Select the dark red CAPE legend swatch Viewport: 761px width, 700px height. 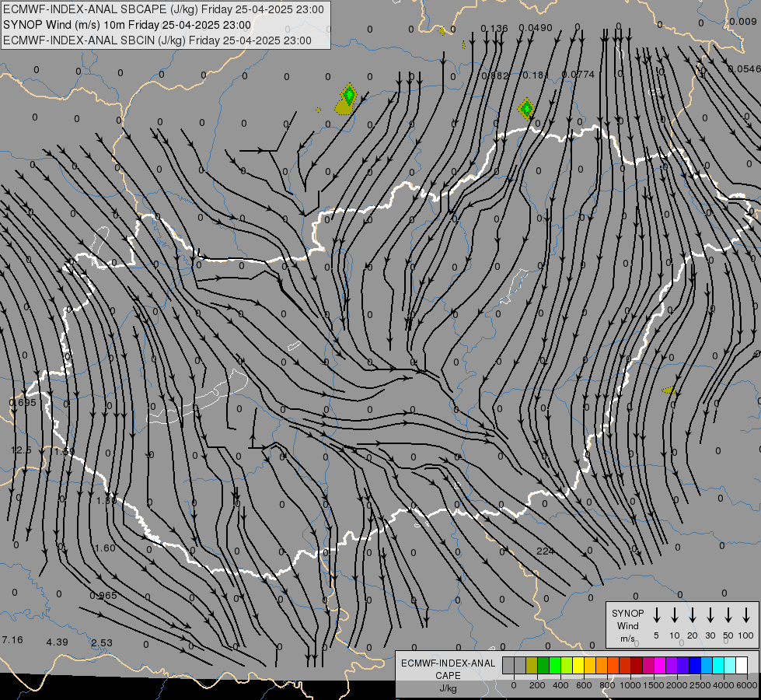tap(637, 665)
